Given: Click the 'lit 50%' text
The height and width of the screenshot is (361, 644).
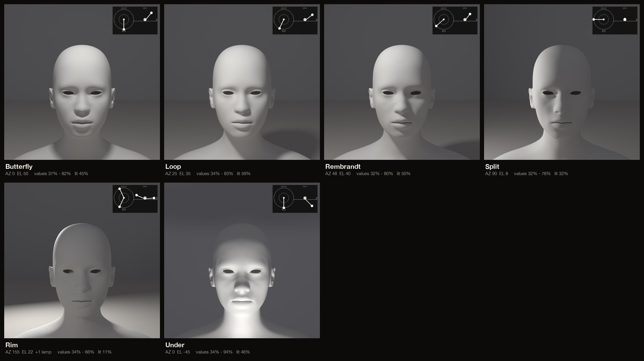Looking at the screenshot, I should pos(404,174).
